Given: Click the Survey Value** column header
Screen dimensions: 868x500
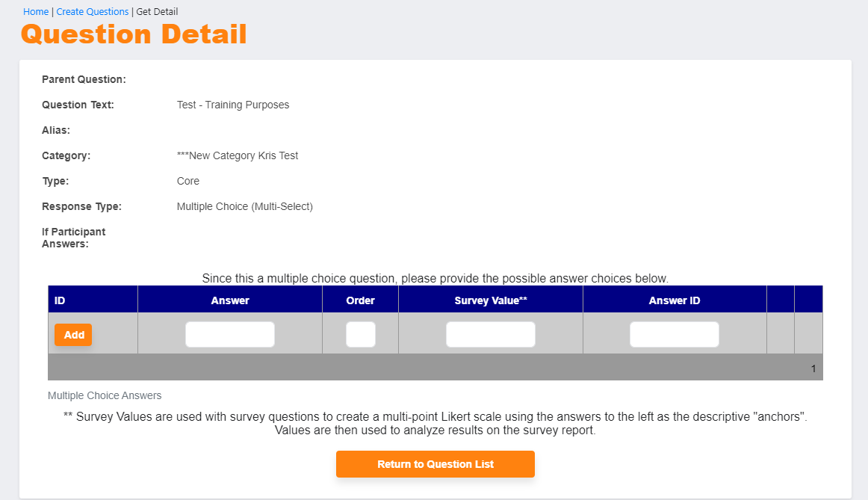Looking at the screenshot, I should tap(491, 300).
